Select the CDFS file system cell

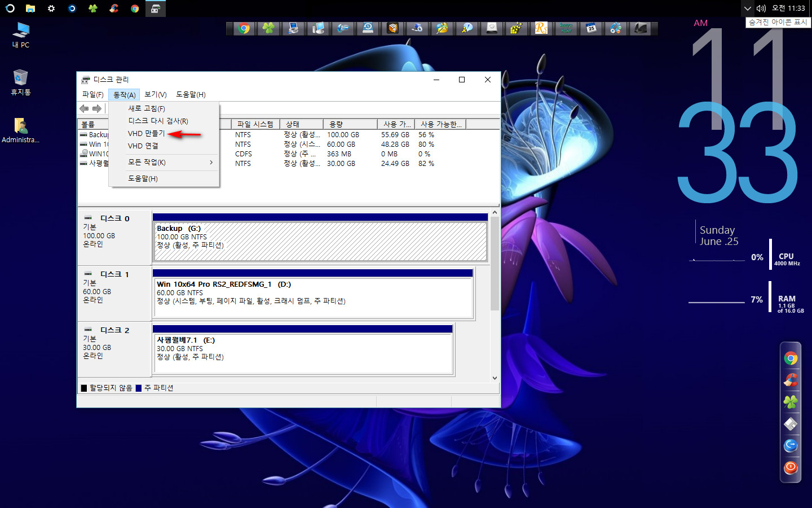tap(244, 154)
